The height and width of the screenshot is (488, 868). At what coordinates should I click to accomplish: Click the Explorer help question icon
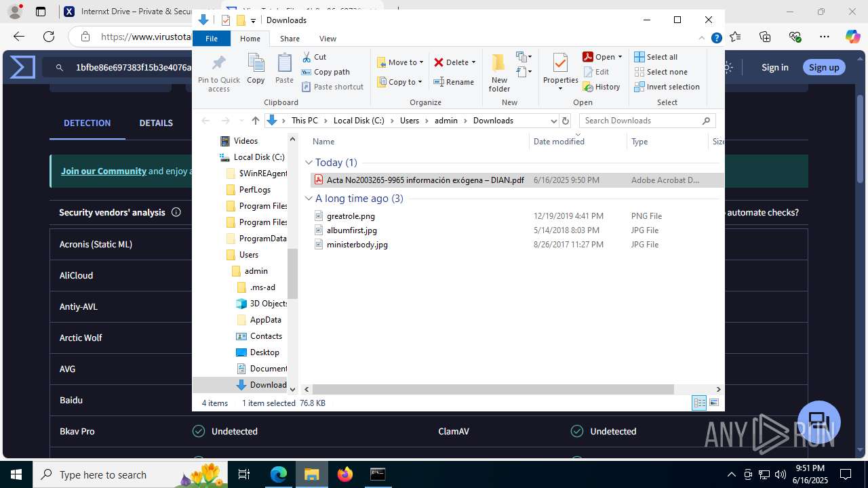[x=716, y=39]
